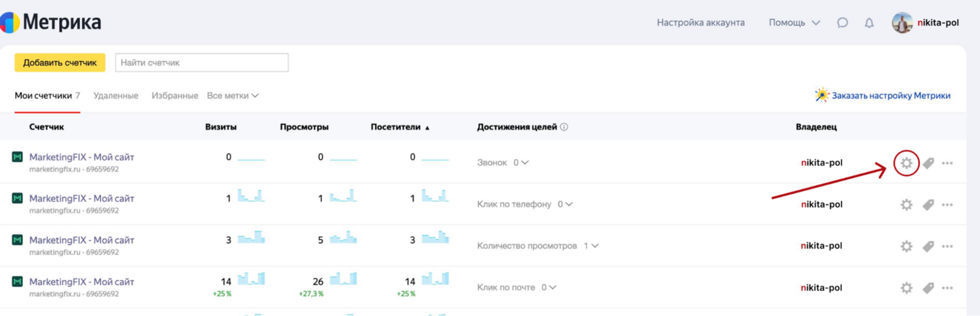Sort by the Просмотры column header
This screenshot has height=316, width=980.
pyautogui.click(x=304, y=127)
